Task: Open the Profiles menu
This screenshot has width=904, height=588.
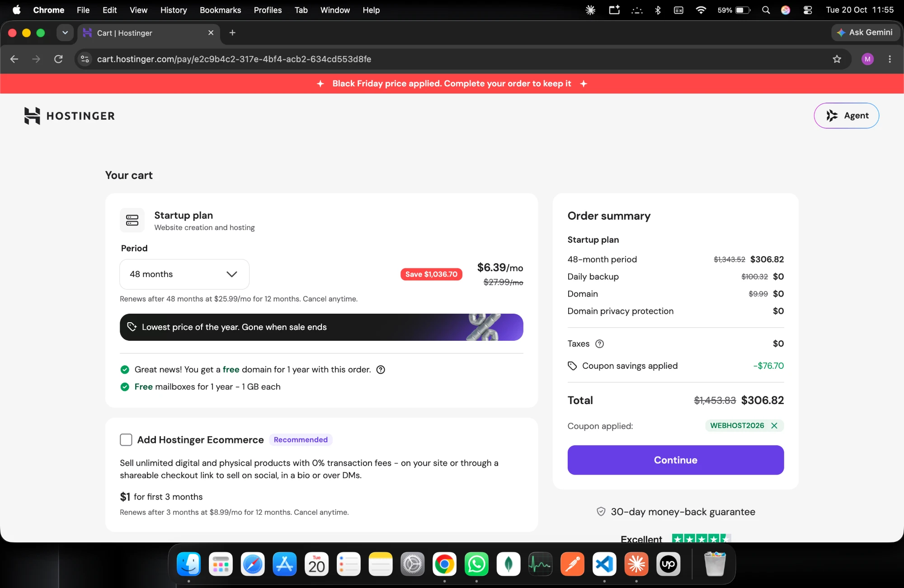Action: pos(268,10)
